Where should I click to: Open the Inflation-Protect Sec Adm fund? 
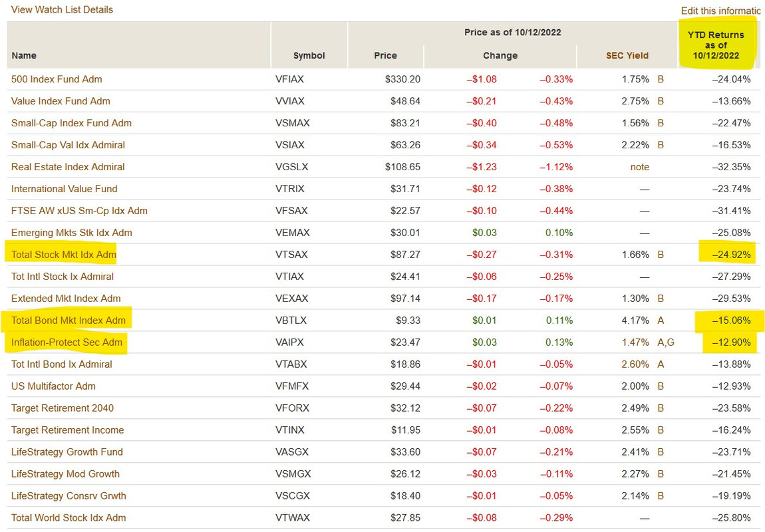(x=67, y=342)
